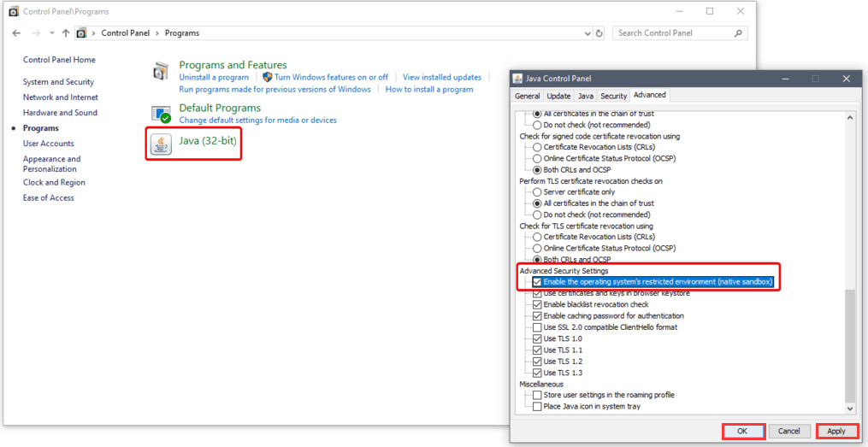Expand chevron after Control Panel breadcrumb

[x=157, y=33]
